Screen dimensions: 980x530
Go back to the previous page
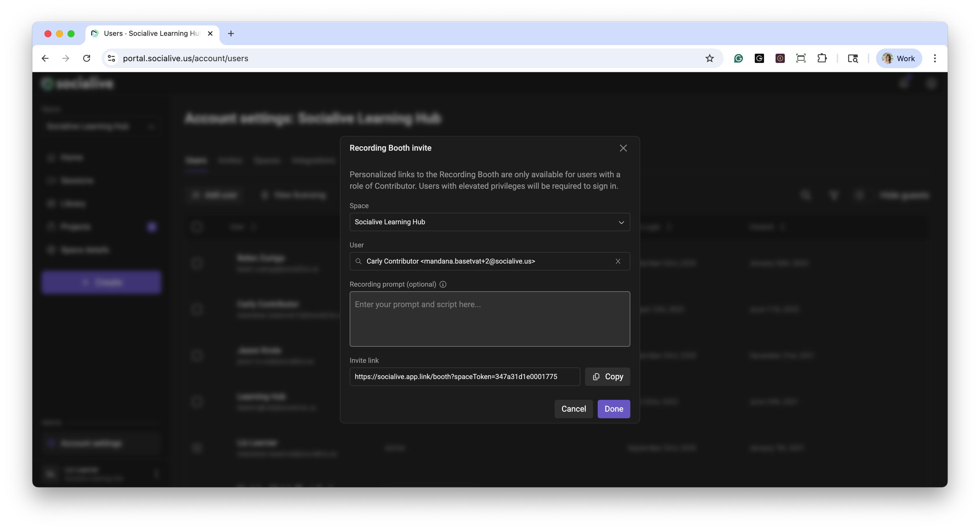click(x=45, y=58)
